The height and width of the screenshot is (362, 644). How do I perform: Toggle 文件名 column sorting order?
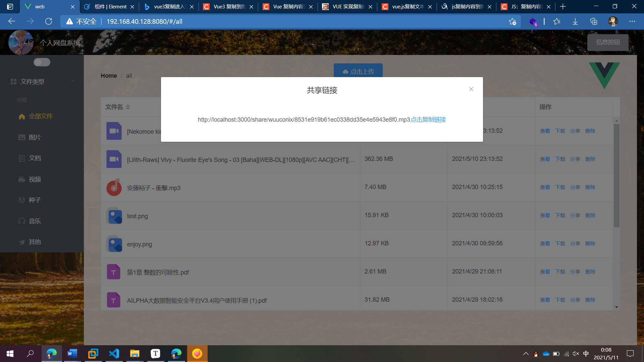click(x=128, y=107)
